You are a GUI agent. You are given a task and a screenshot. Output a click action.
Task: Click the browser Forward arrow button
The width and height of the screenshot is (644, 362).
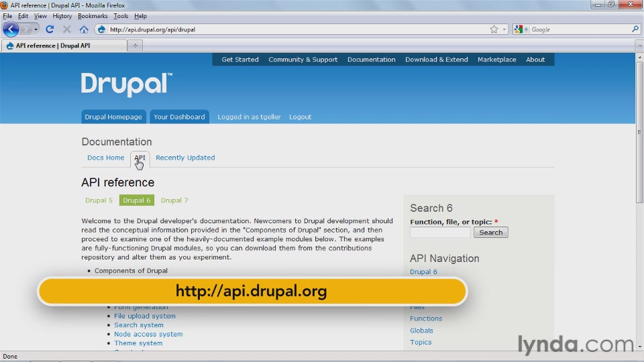[x=26, y=29]
